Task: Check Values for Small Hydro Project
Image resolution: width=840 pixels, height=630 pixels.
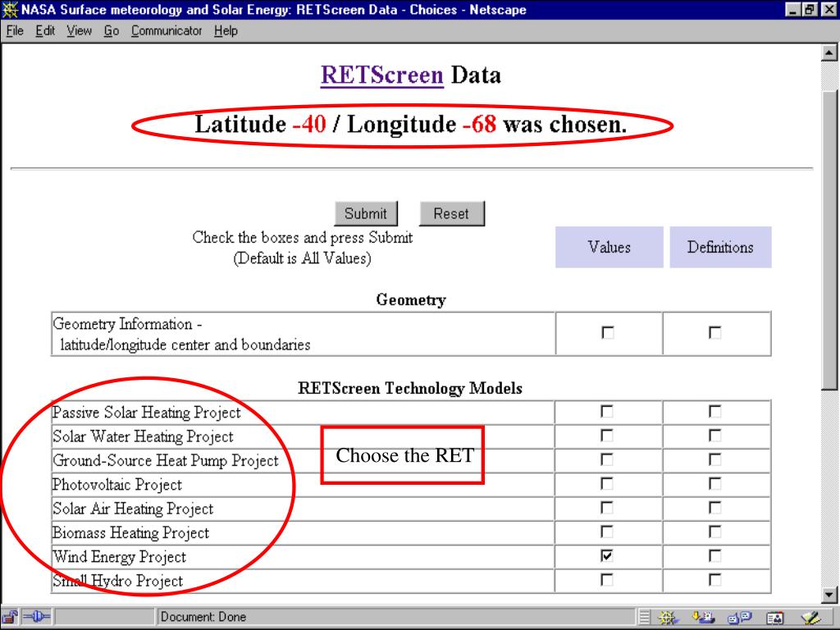Action: pos(606,580)
